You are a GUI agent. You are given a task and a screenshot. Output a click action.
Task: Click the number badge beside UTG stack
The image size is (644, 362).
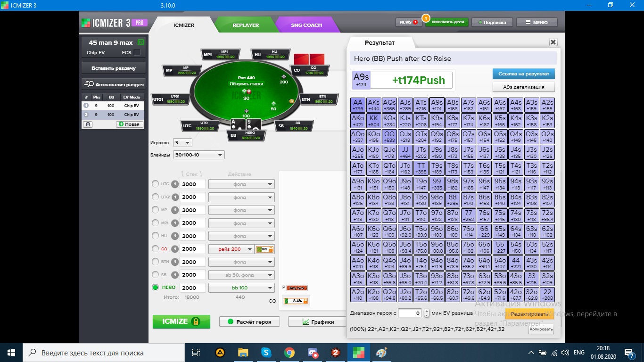pyautogui.click(x=175, y=184)
